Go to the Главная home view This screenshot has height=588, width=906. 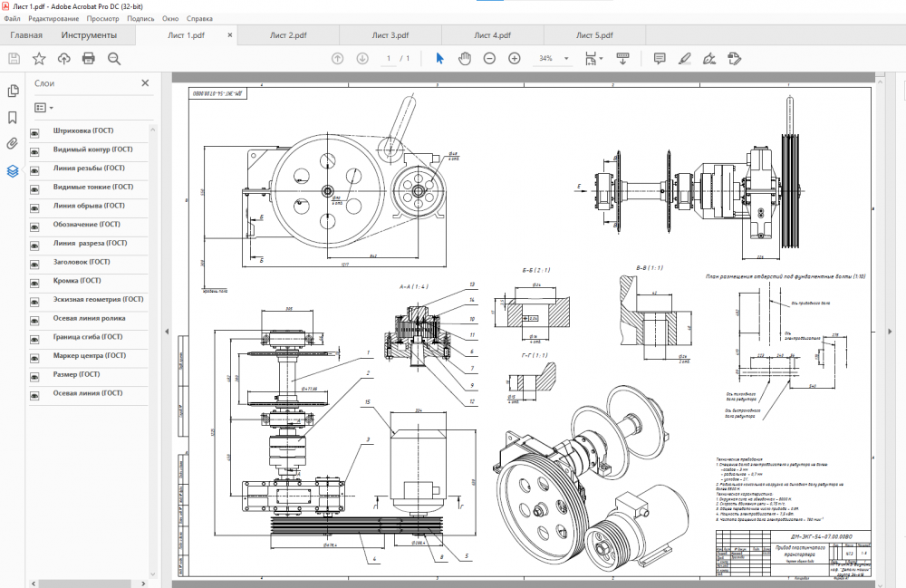click(26, 35)
